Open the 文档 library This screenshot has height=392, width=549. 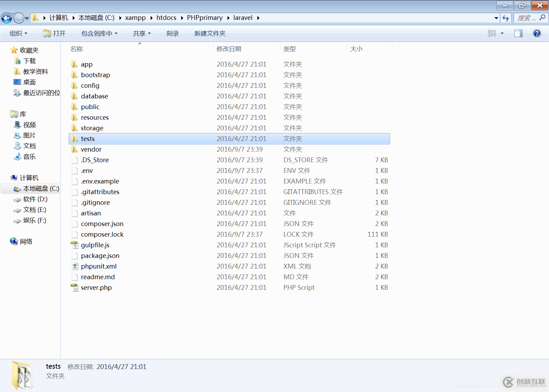(30, 146)
